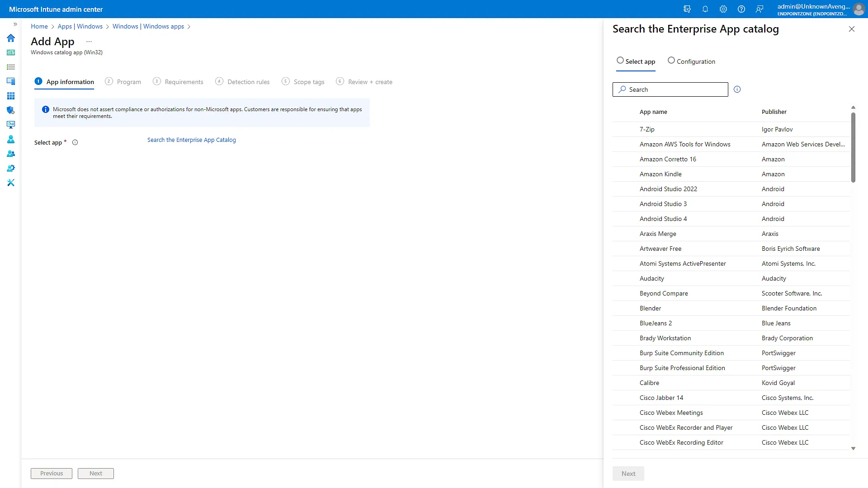The image size is (868, 488).
Task: Open the settings gear in header
Action: coord(723,9)
